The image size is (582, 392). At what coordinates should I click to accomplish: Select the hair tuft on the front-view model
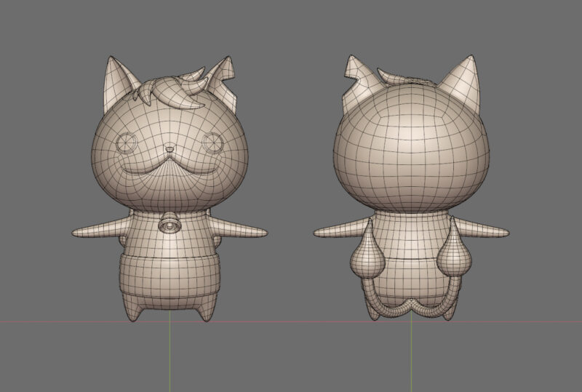click(x=169, y=88)
